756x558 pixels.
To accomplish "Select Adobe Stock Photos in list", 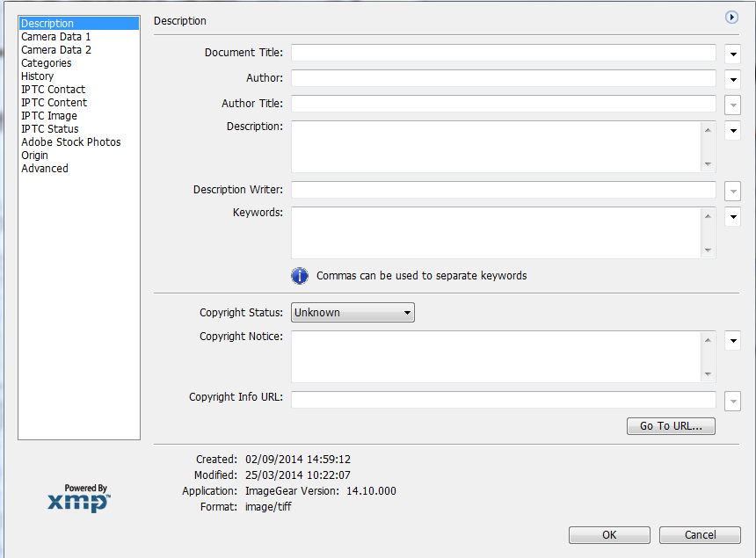I will [x=71, y=142].
